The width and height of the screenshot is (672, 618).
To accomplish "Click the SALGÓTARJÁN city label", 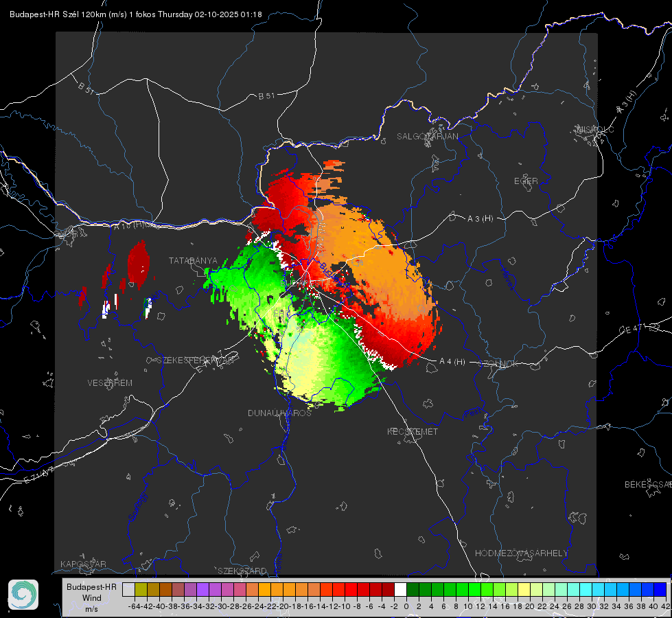I will [427, 137].
